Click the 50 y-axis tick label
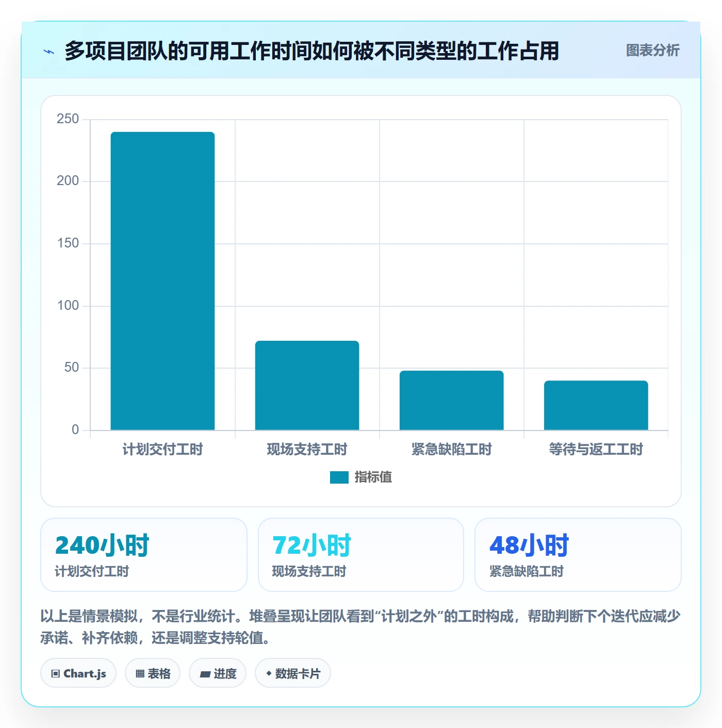This screenshot has height=728, width=722. point(71,368)
